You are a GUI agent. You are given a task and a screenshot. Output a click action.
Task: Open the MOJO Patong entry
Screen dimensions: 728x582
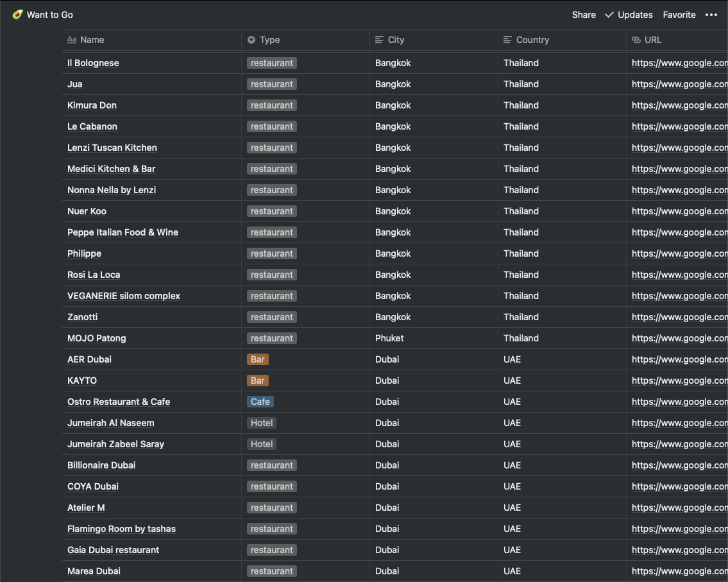pos(97,338)
